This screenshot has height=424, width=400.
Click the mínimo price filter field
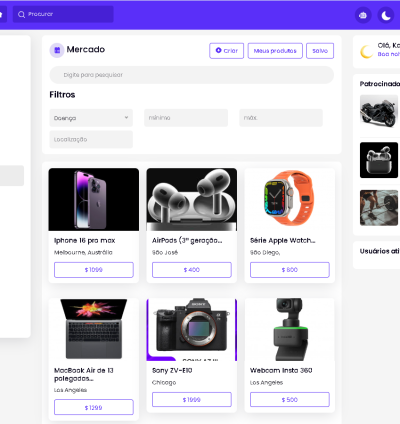[x=186, y=118]
